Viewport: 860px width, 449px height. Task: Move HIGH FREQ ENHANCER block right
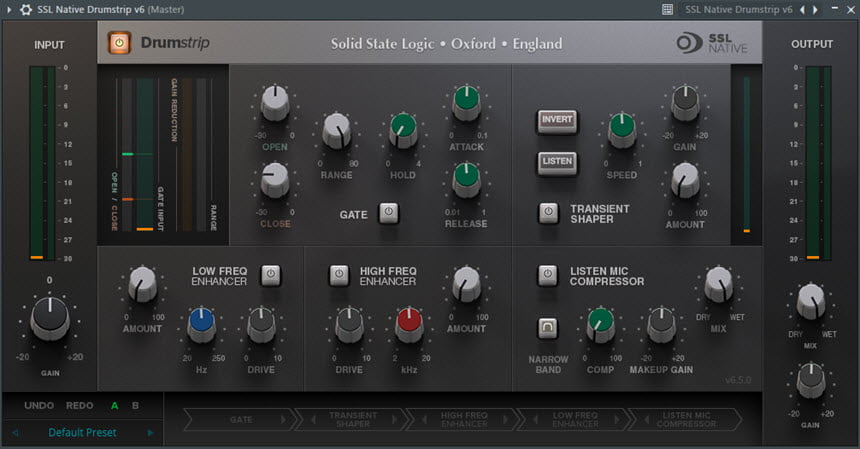[x=505, y=420]
